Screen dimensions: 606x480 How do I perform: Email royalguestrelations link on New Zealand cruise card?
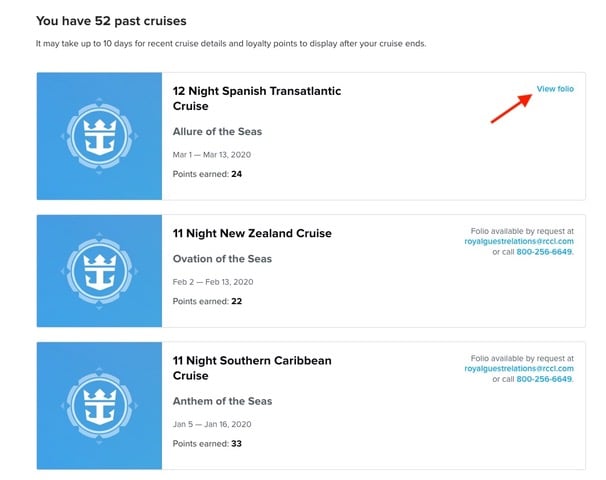tap(519, 241)
